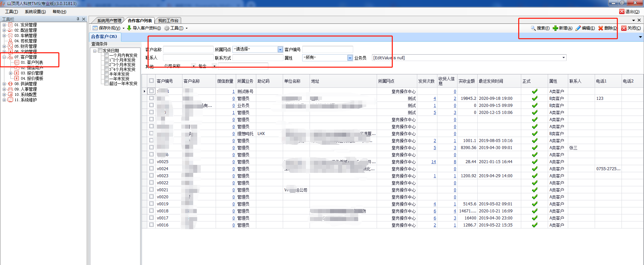Open the gear 工具 toolbar icon

click(x=167, y=28)
